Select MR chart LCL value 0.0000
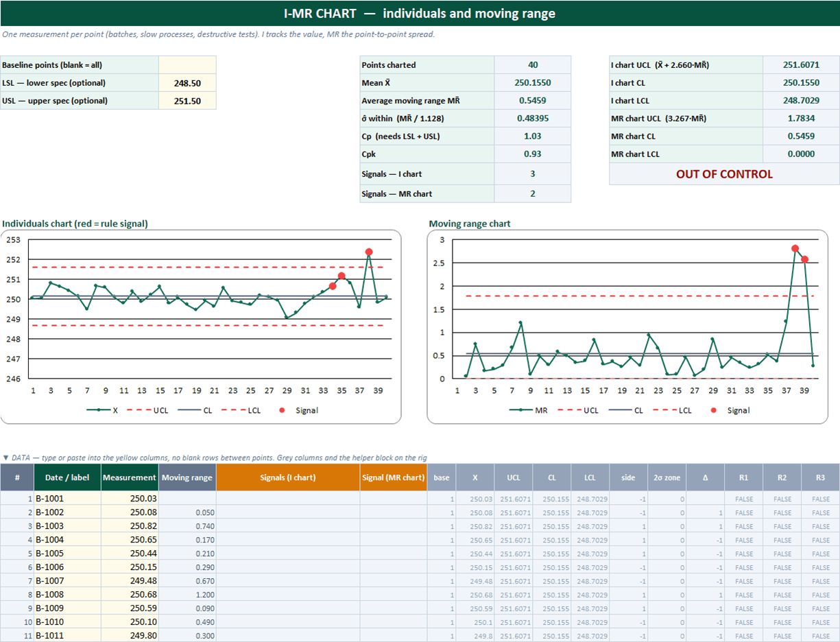840x642 pixels. 801,154
